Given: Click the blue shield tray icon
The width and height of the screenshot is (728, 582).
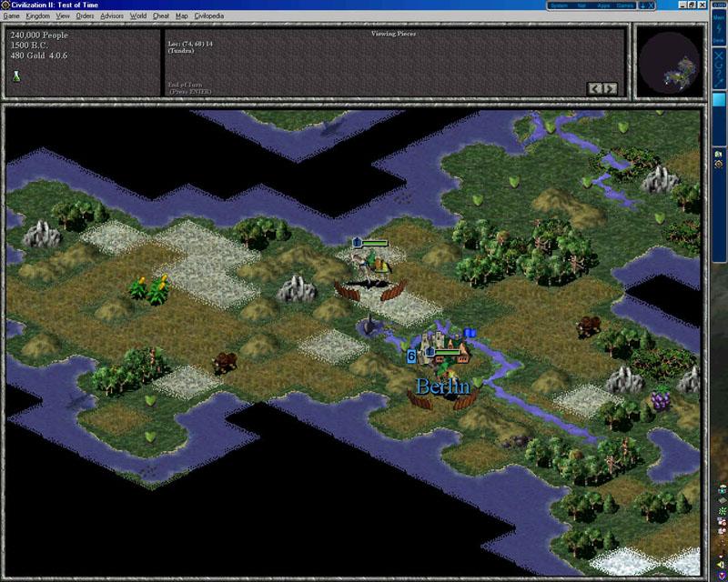Looking at the screenshot, I should pos(722,576).
